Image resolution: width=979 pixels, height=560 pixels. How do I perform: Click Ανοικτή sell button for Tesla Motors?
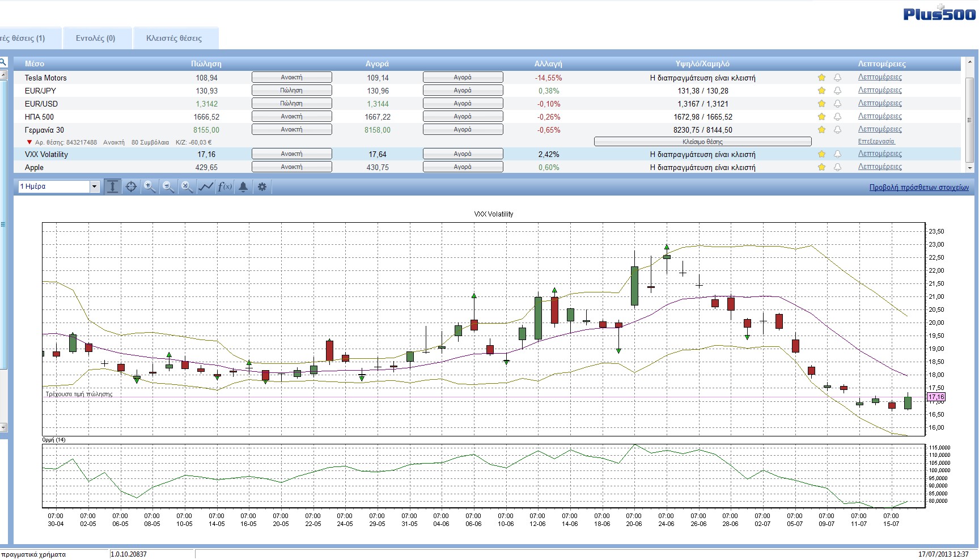(292, 78)
